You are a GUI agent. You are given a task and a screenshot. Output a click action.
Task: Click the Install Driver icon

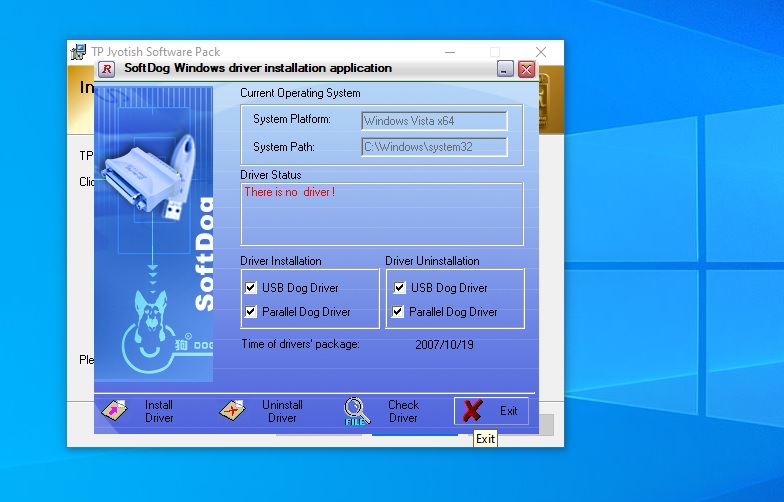pyautogui.click(x=117, y=411)
